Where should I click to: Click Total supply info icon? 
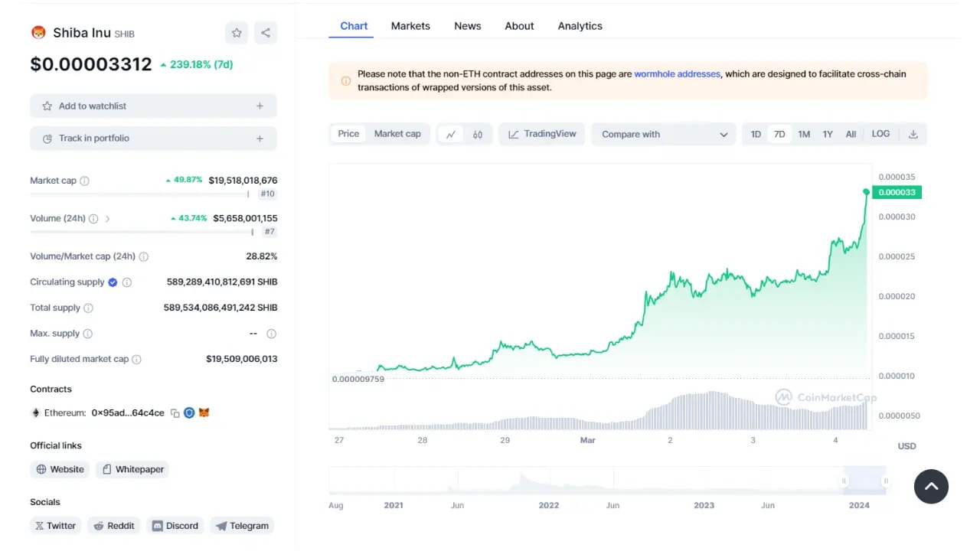click(88, 308)
